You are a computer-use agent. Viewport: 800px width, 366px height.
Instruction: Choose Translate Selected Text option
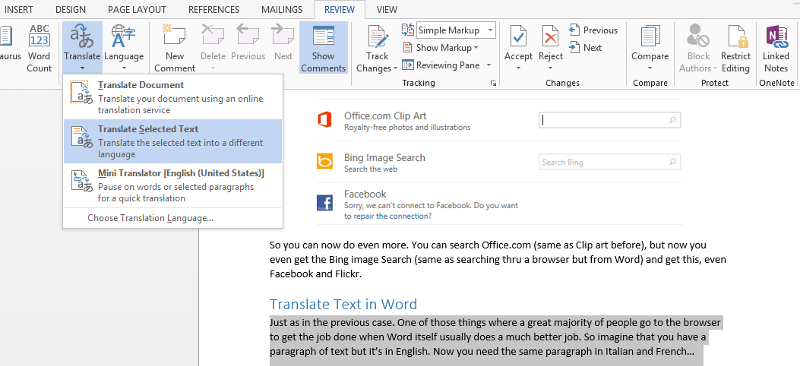(172, 141)
